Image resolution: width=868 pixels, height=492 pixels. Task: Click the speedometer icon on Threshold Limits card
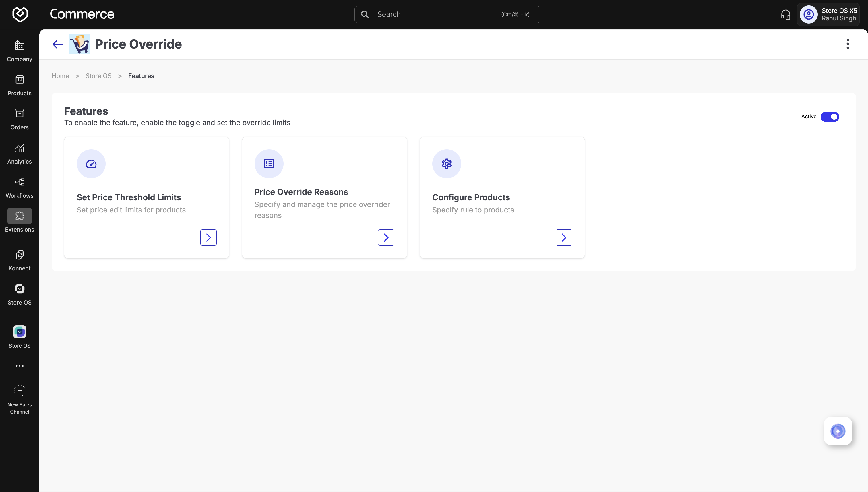pyautogui.click(x=91, y=164)
